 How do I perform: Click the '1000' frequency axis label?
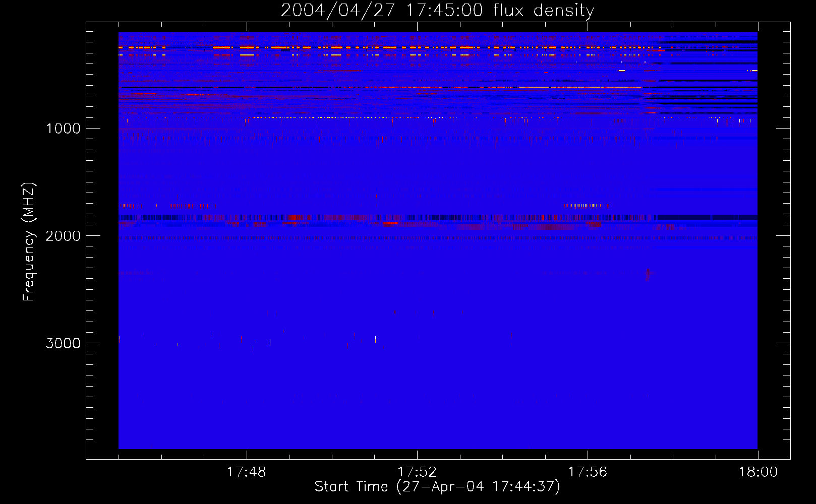pos(63,129)
